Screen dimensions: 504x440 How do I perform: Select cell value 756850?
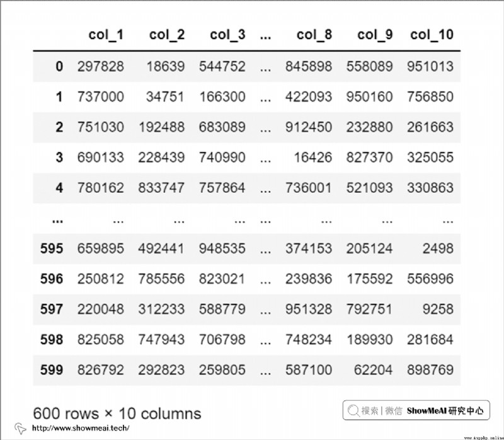coord(430,97)
